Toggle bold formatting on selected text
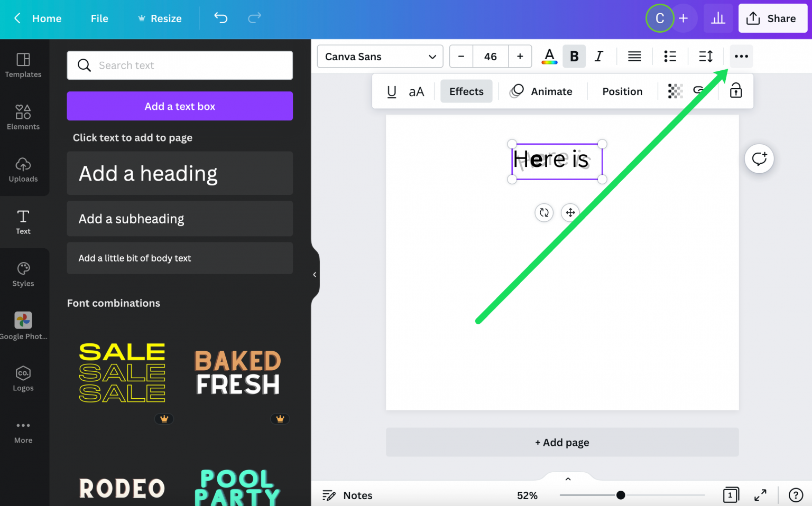812x506 pixels. click(x=574, y=56)
